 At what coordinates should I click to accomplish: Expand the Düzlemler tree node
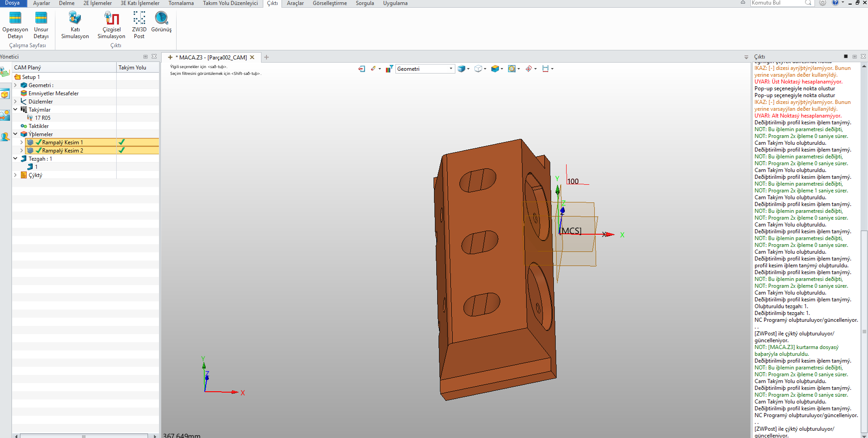pos(15,101)
